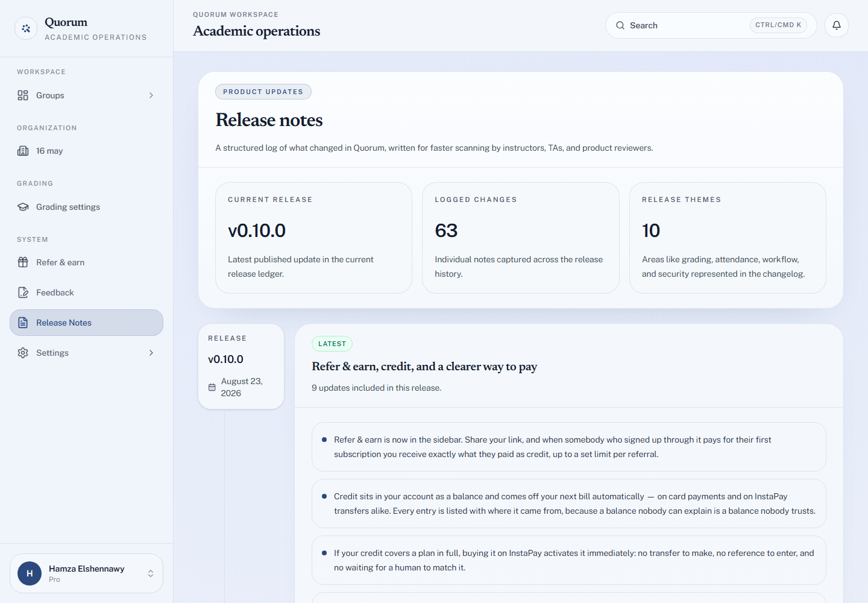Click the search magnifier icon
The width and height of the screenshot is (868, 603).
[x=620, y=25]
